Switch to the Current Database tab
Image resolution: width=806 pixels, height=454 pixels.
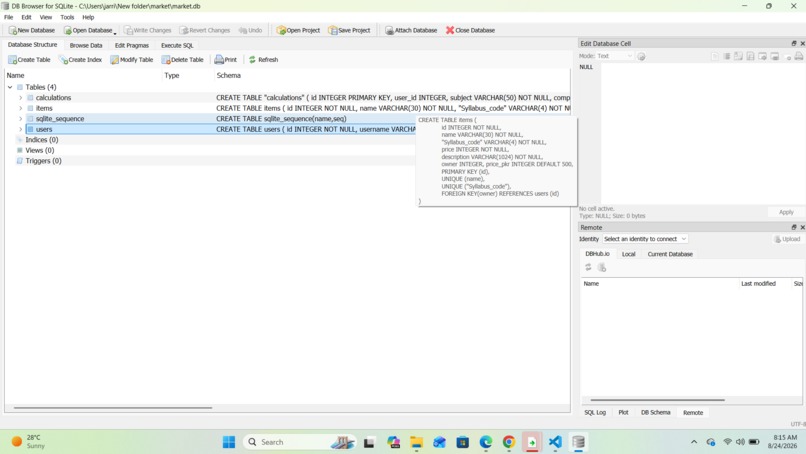pos(670,254)
